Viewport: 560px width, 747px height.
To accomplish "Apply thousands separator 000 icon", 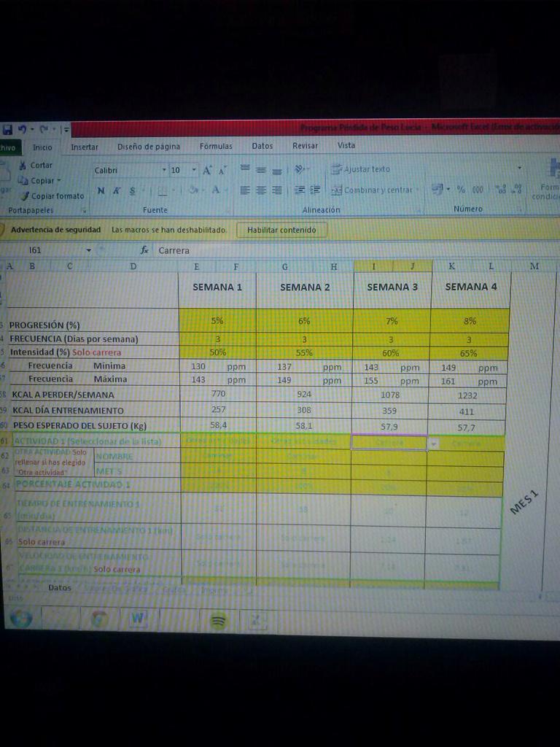I will click(478, 190).
